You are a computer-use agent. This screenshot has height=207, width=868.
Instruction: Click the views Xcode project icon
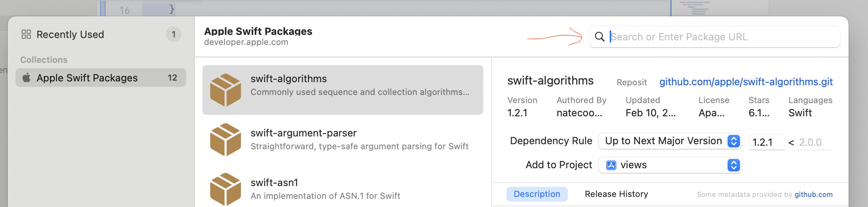tap(611, 165)
